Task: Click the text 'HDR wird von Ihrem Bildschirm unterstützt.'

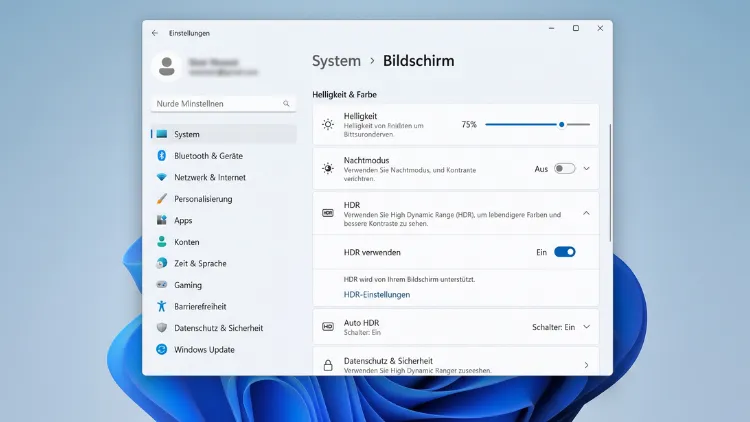Action: (409, 279)
